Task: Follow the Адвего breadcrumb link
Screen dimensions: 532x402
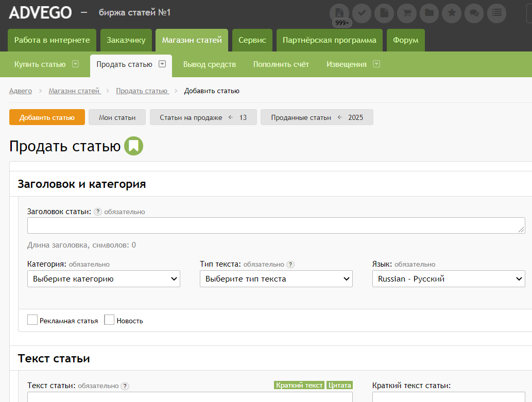Action: point(21,91)
